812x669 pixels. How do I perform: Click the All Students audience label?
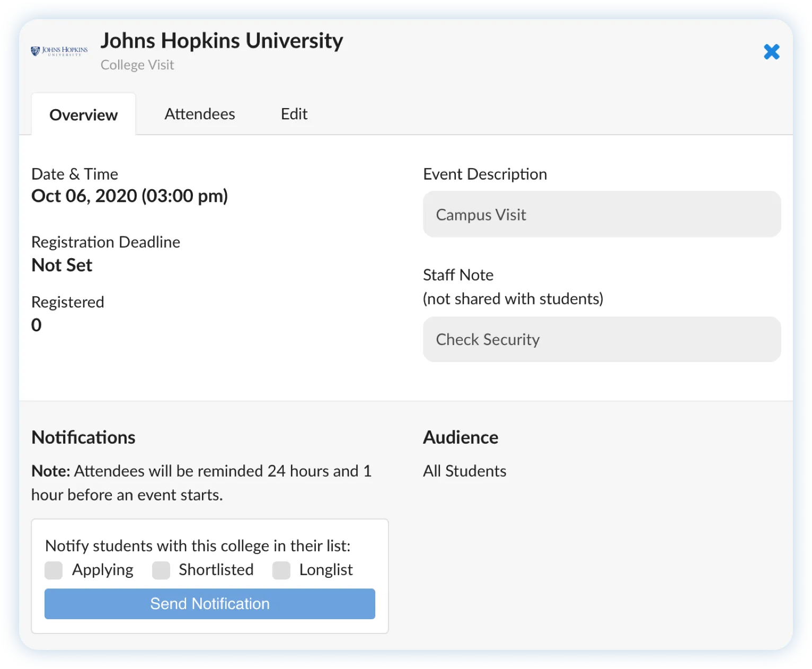tap(464, 471)
